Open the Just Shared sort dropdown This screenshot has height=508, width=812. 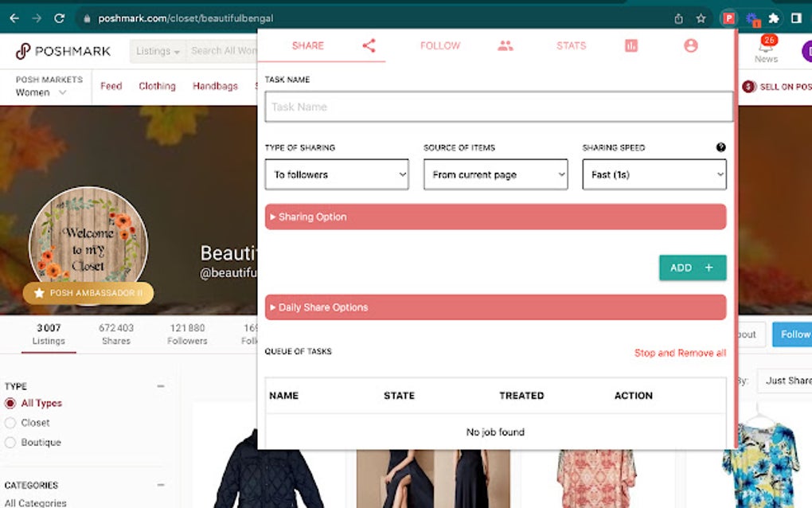(x=785, y=381)
